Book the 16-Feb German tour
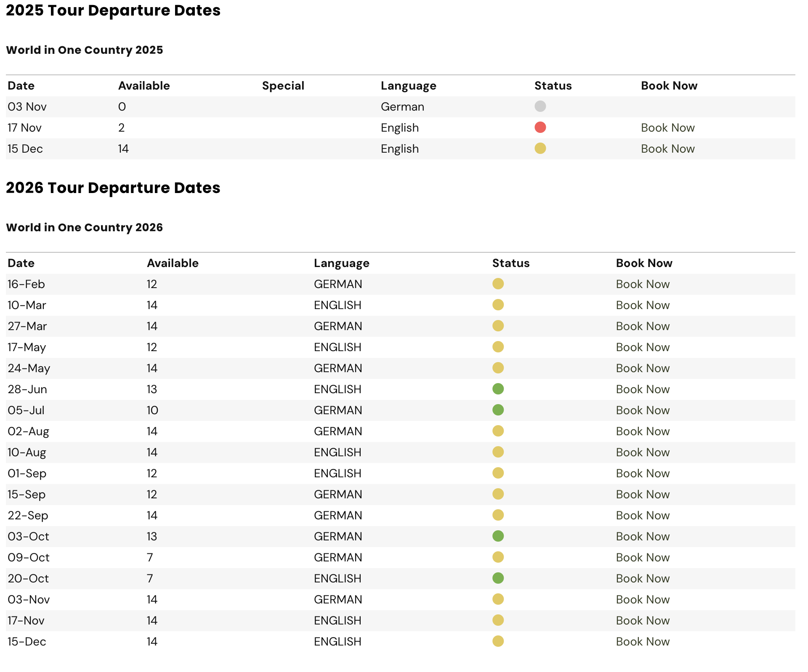 pos(643,284)
